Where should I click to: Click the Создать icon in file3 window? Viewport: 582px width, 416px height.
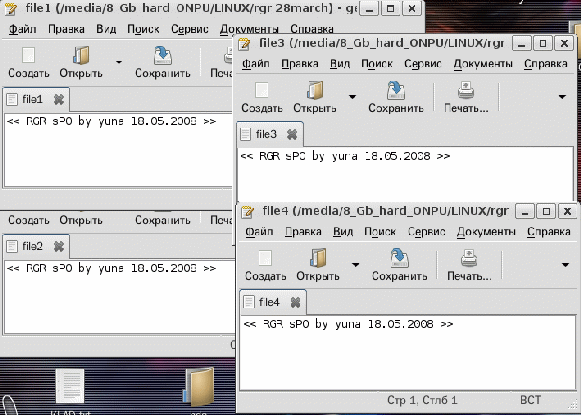pyautogui.click(x=262, y=90)
